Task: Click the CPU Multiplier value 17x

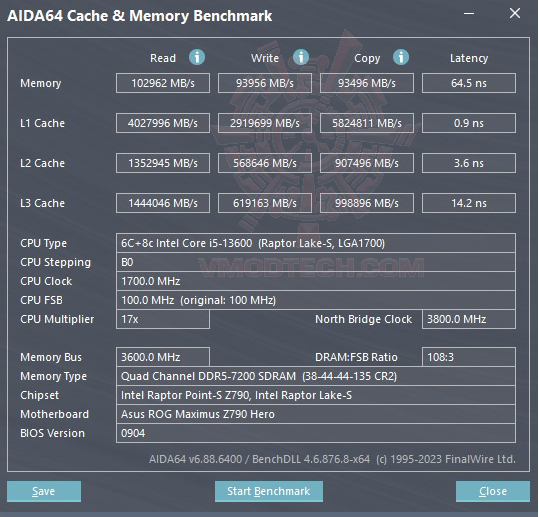Action: [163, 319]
